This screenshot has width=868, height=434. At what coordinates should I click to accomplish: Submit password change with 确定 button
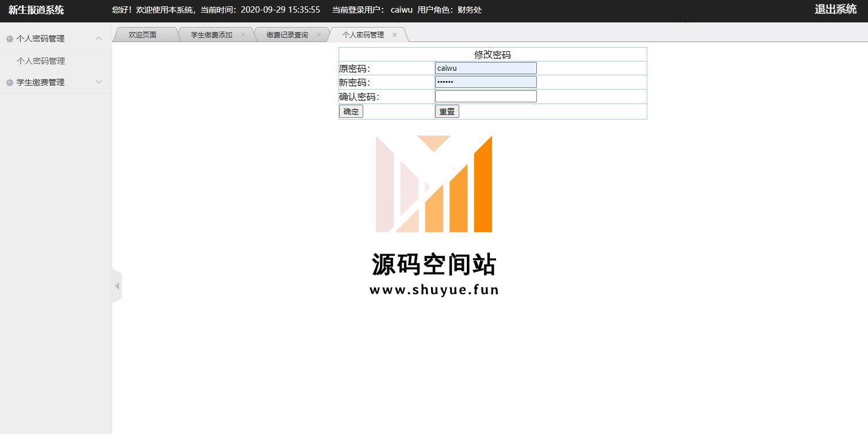(351, 112)
